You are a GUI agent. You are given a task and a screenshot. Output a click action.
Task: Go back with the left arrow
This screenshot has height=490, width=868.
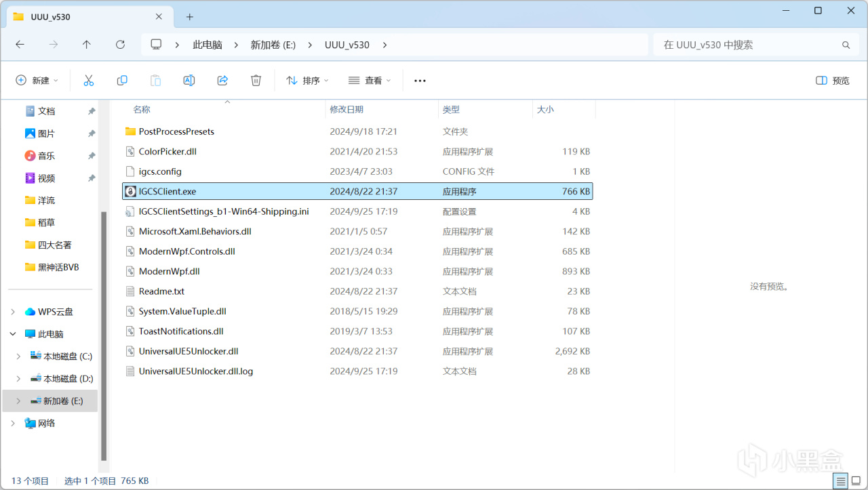pos(20,45)
